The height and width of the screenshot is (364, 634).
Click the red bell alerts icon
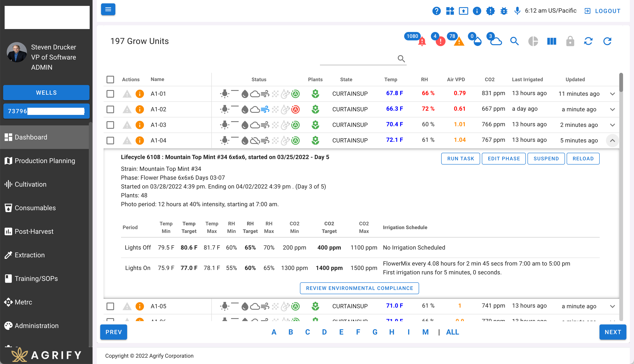point(422,41)
